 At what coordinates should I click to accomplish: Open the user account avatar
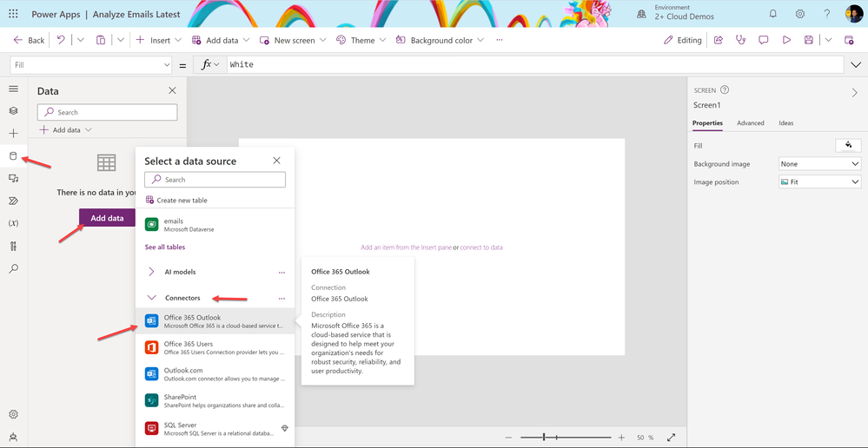click(x=853, y=14)
